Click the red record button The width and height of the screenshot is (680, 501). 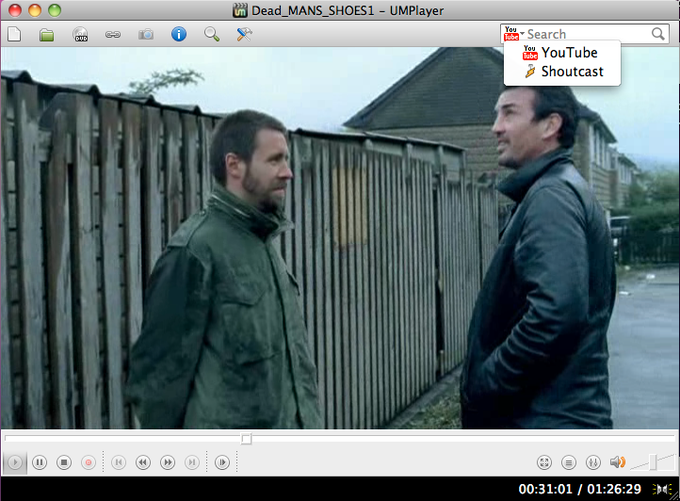click(88, 462)
